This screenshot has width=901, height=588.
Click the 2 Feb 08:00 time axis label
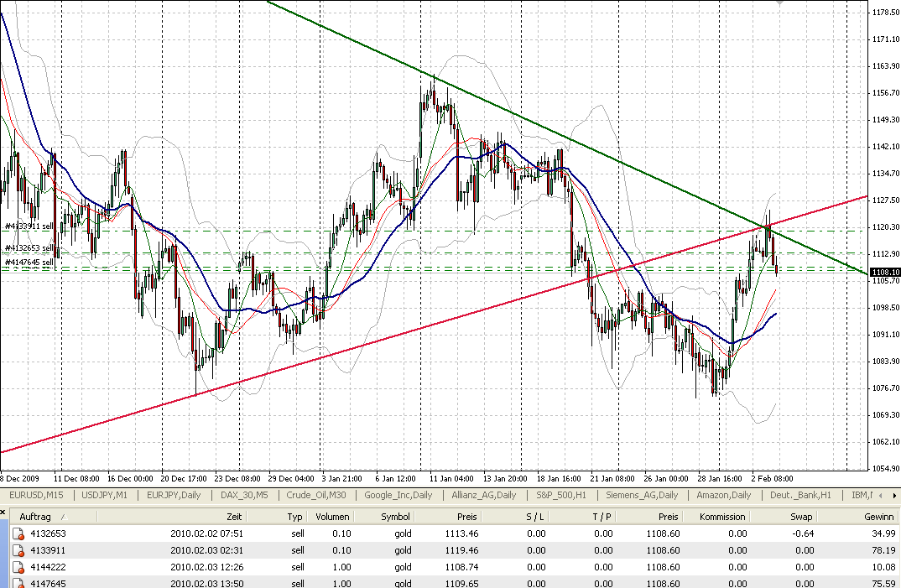772,478
